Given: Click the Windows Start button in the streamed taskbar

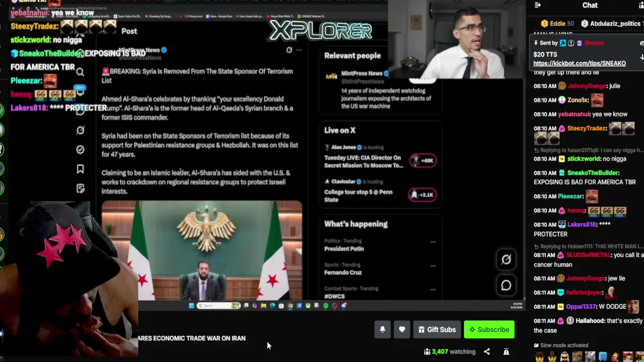Looking at the screenshot, I should (191, 305).
